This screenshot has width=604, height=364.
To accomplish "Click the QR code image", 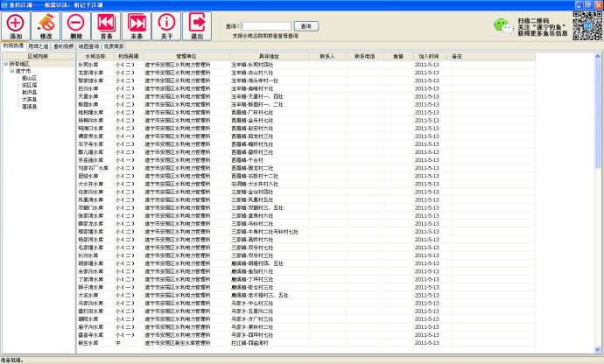I will point(587,25).
